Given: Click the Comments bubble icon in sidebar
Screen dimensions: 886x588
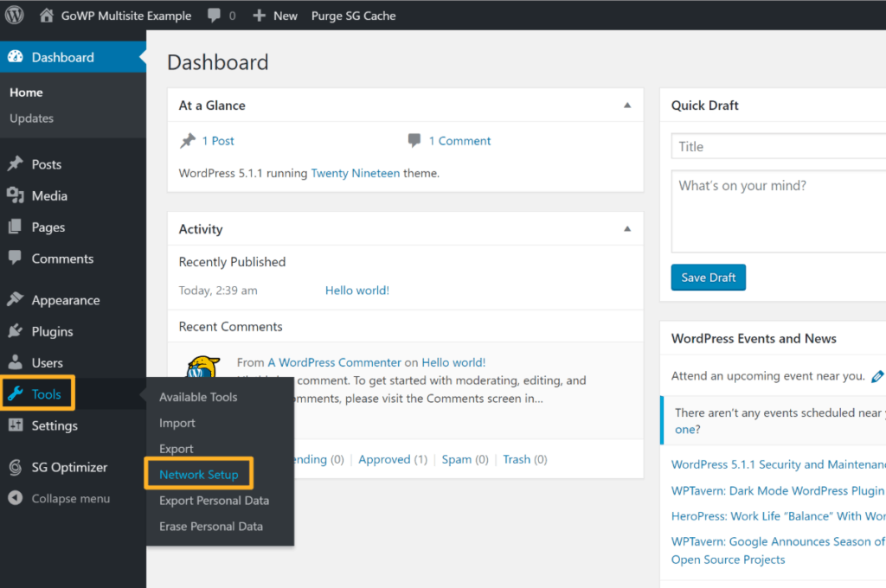Looking at the screenshot, I should pos(16,258).
